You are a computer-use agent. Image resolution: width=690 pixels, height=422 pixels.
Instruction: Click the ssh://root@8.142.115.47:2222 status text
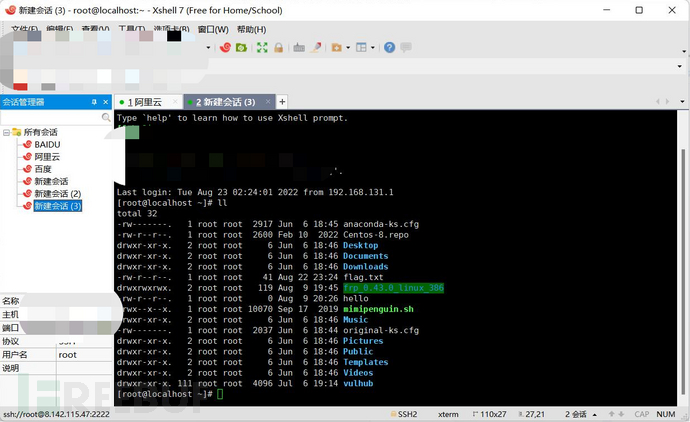(56, 415)
